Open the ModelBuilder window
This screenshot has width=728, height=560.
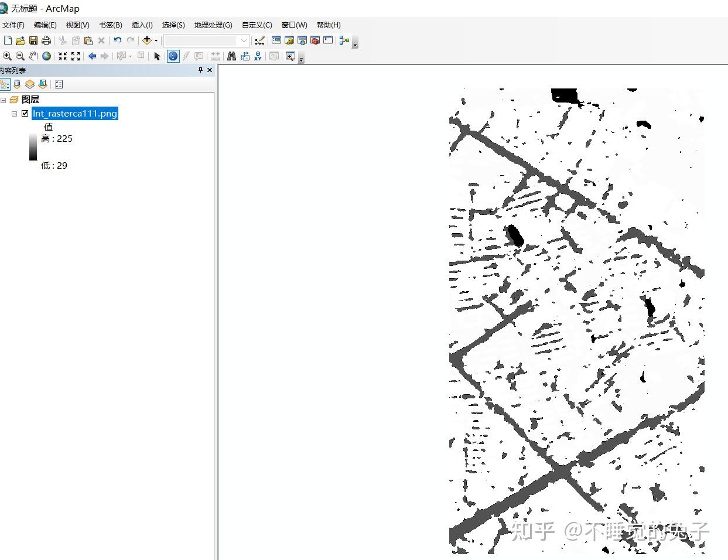(x=344, y=40)
